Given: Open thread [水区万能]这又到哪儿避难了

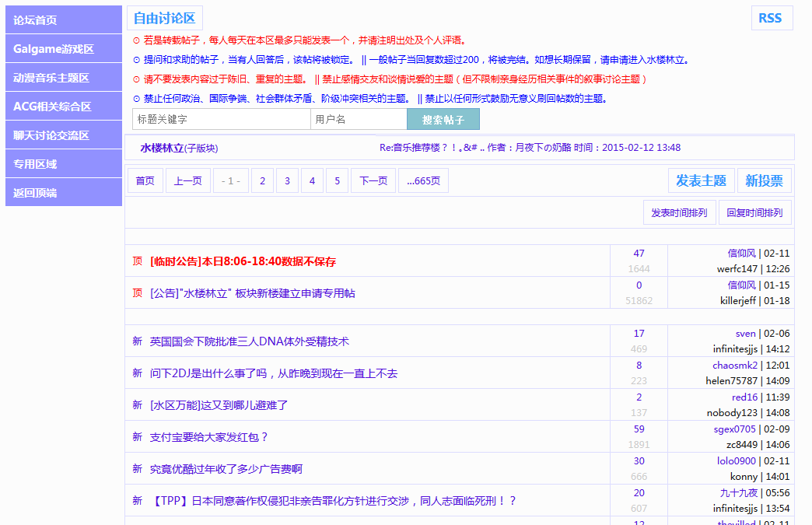Looking at the screenshot, I should coord(219,405).
